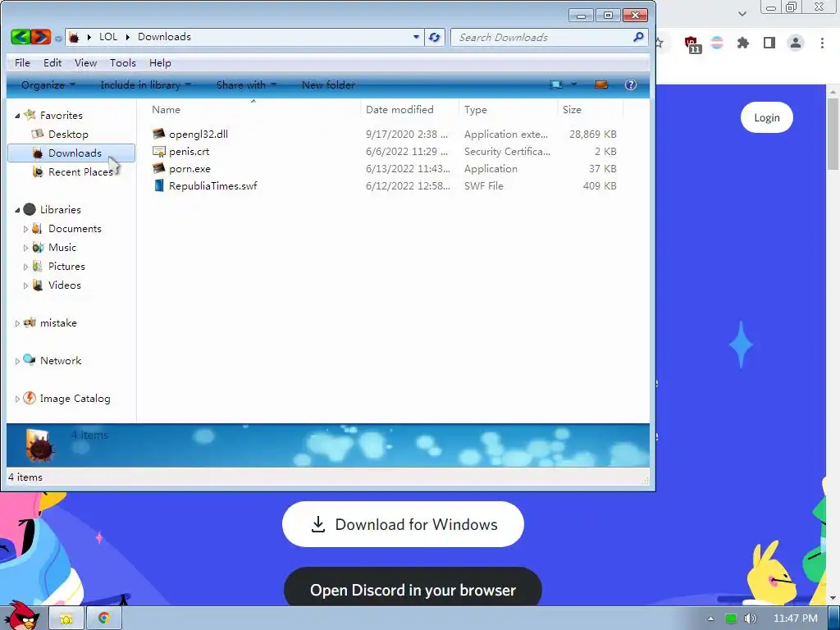
Task: Click the change view icon in toolbar
Action: [x=557, y=84]
